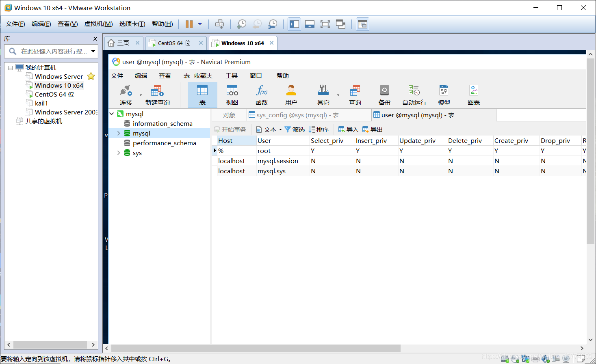Open VMware power options dropdown arrow
Image resolution: width=596 pixels, height=364 pixels.
coord(200,24)
